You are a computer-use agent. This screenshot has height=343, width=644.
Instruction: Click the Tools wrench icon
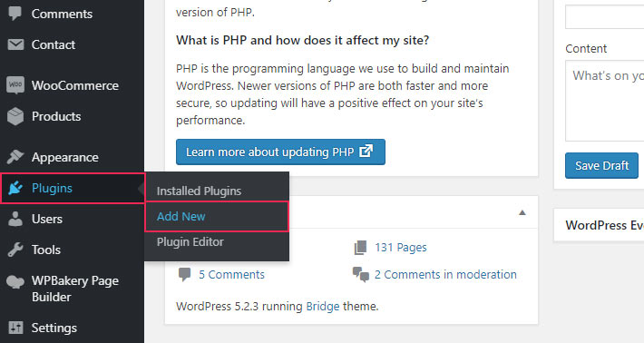point(15,250)
